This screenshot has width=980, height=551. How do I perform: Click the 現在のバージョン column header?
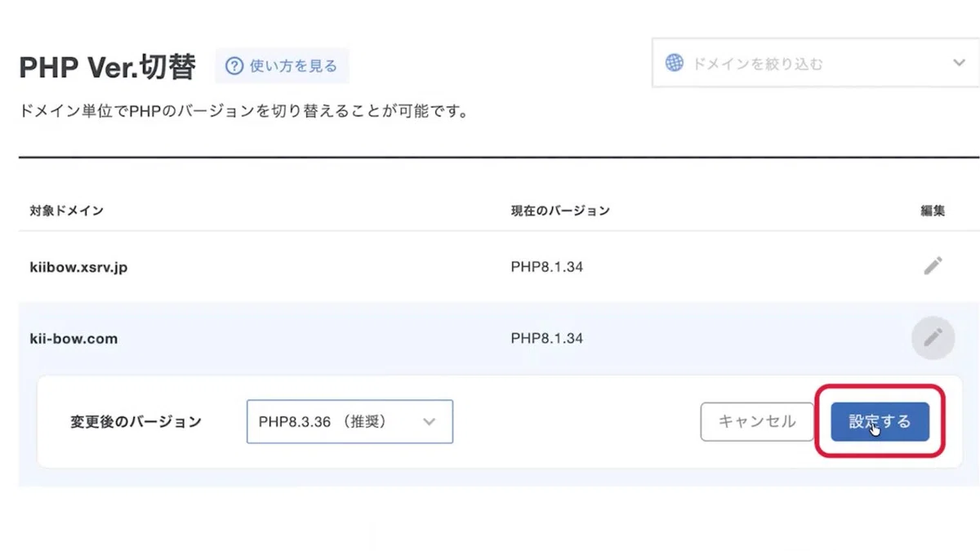(x=560, y=211)
